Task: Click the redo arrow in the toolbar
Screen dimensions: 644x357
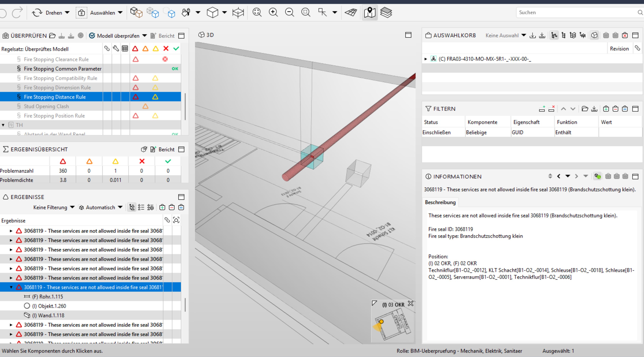Action: click(x=17, y=12)
